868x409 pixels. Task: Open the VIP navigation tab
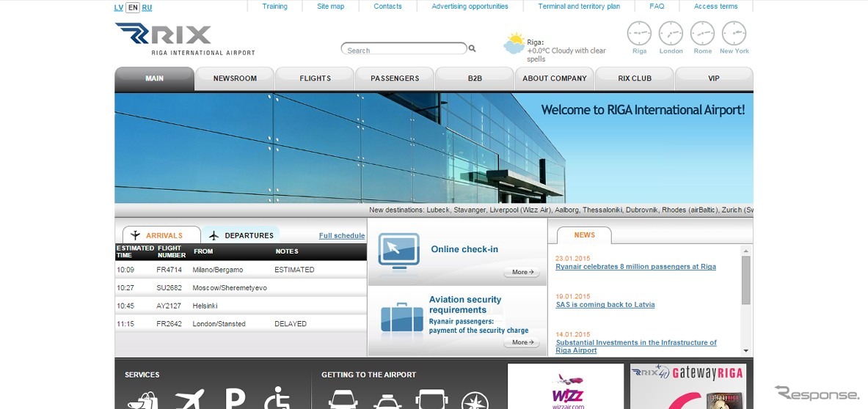714,78
